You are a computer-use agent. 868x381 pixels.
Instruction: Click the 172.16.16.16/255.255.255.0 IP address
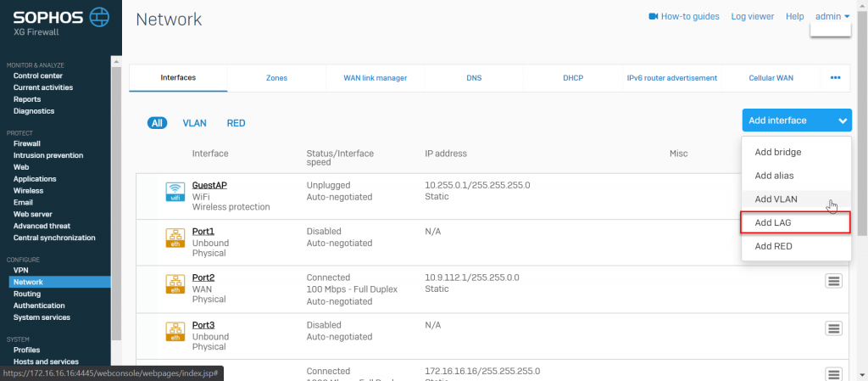pyautogui.click(x=482, y=371)
